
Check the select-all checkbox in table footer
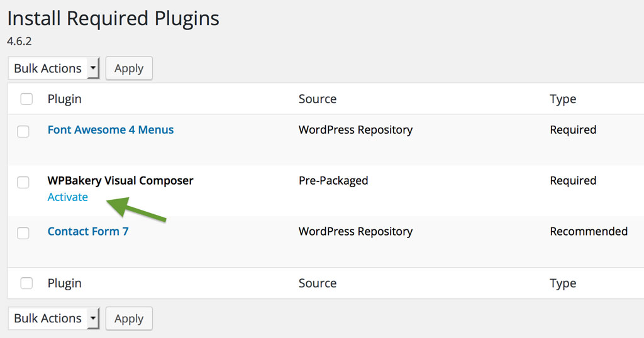pos(26,283)
